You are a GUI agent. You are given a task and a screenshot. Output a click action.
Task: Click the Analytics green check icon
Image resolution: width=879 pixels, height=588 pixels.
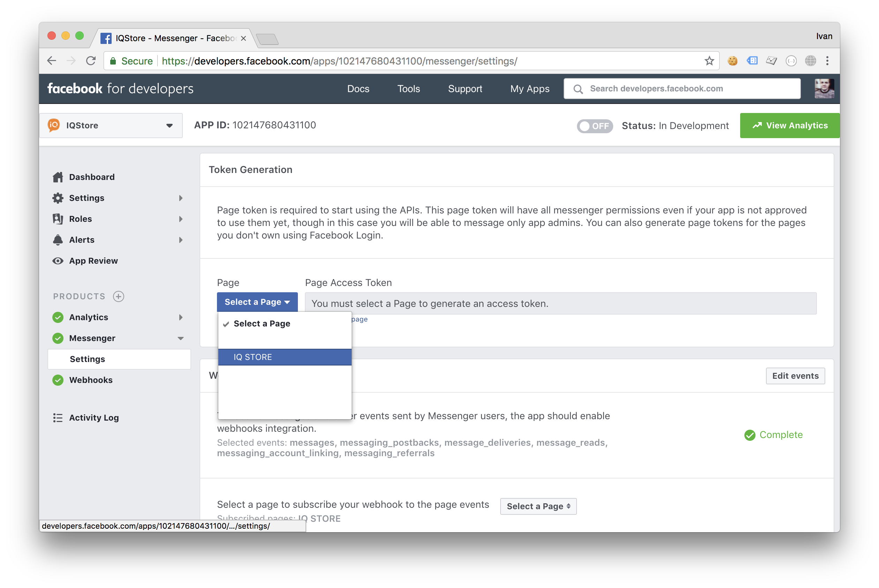pos(58,318)
